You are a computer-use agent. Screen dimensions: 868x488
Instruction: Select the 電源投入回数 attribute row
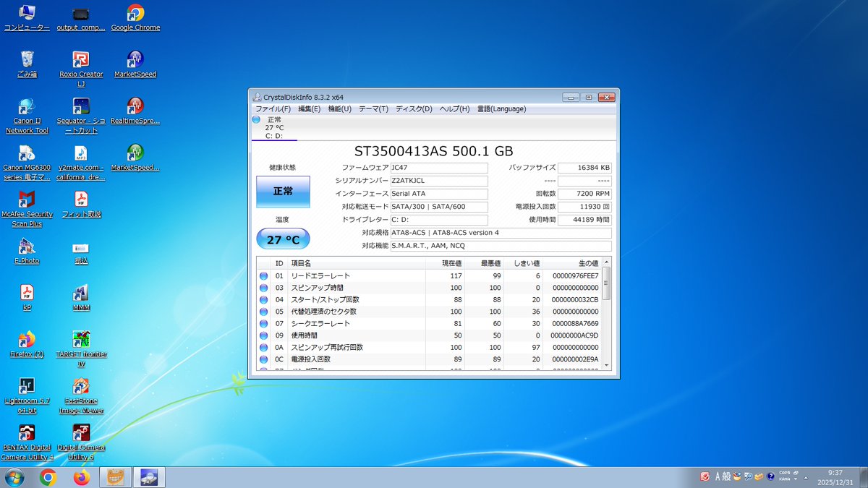coord(430,359)
